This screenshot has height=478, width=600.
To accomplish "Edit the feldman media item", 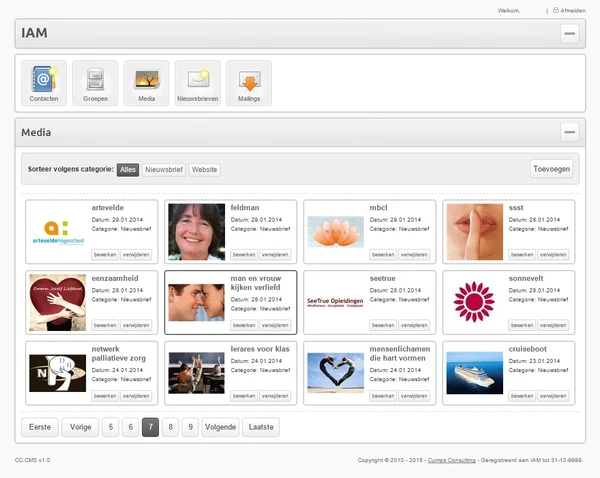I will coord(244,254).
